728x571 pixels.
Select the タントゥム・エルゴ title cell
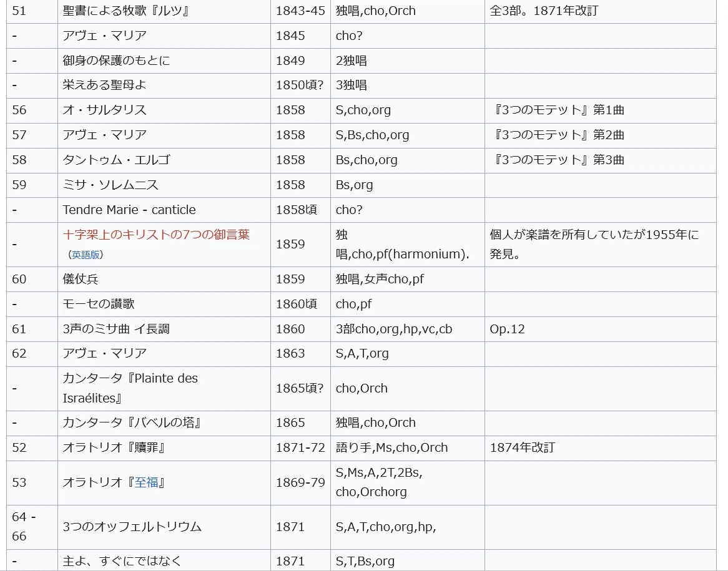(116, 160)
